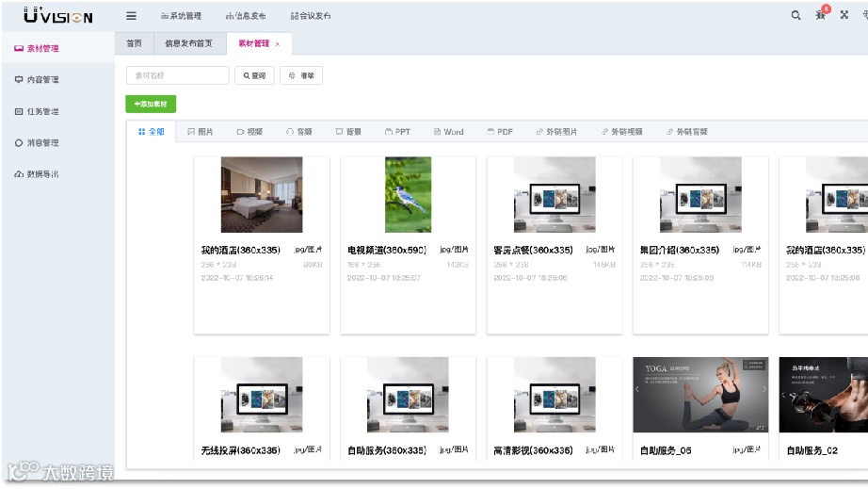This screenshot has height=489, width=868.
Task: Click the green 添加素材 button
Action: [x=151, y=104]
